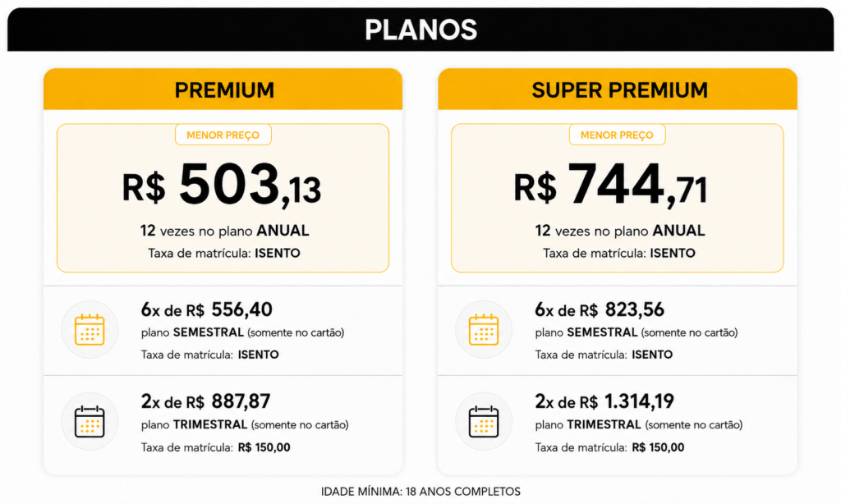Screen dimensions: 841x504
Task: Select the SUPER PREMIUM plan header
Action: coord(618,89)
